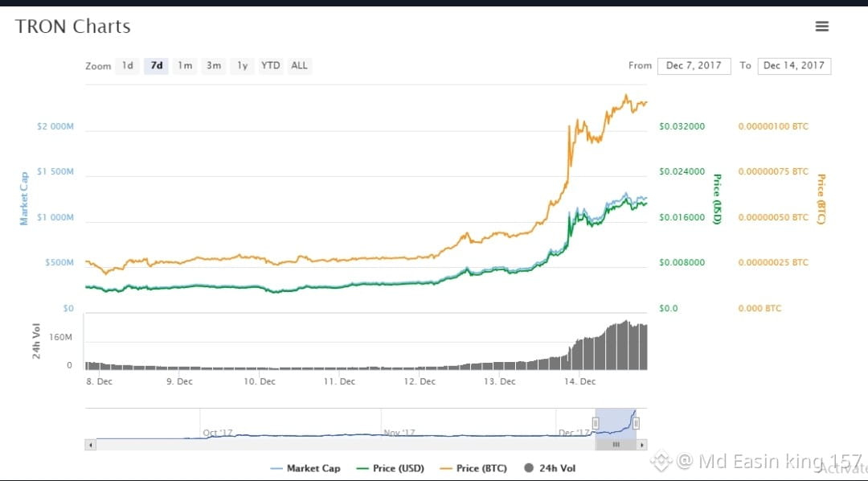The image size is (868, 481).
Task: Click the navigator scrollbar thumb
Action: click(x=616, y=445)
